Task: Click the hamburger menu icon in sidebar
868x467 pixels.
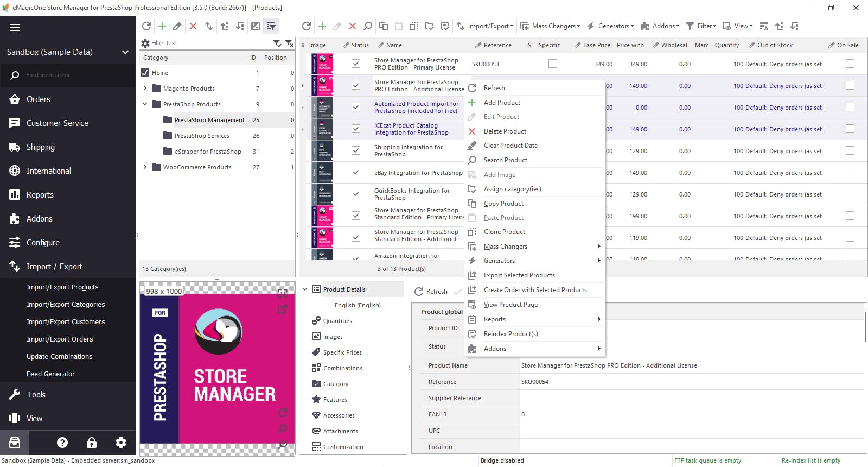Action: click(15, 28)
